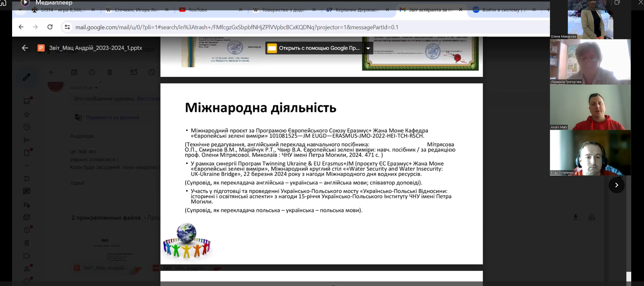The width and height of the screenshot is (644, 286).
Task: Select Людмила Григор'єва video tile
Action: point(590,62)
